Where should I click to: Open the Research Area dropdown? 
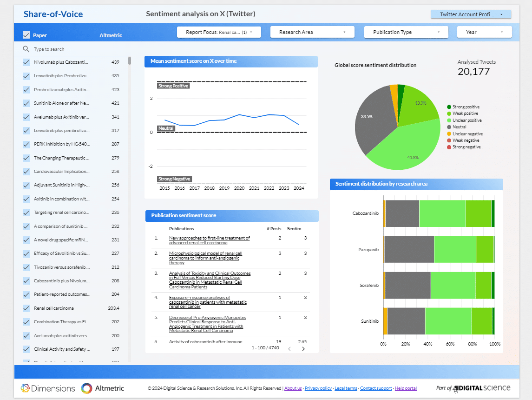pyautogui.click(x=312, y=32)
